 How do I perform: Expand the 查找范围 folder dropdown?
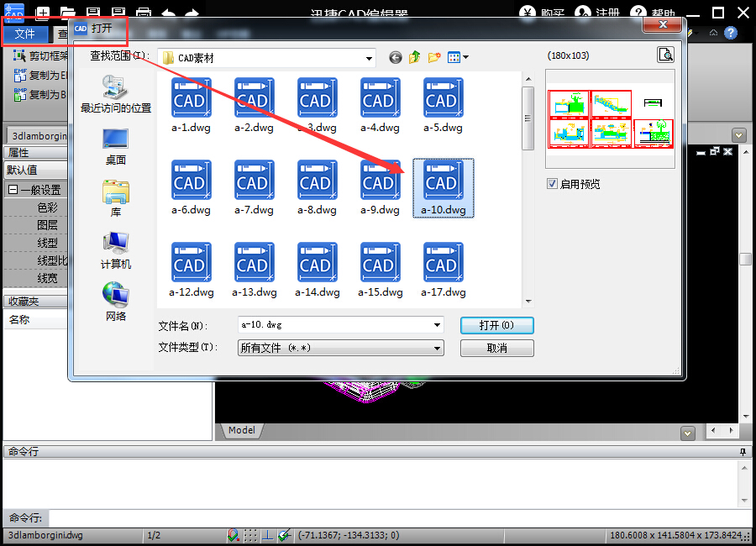(x=369, y=58)
